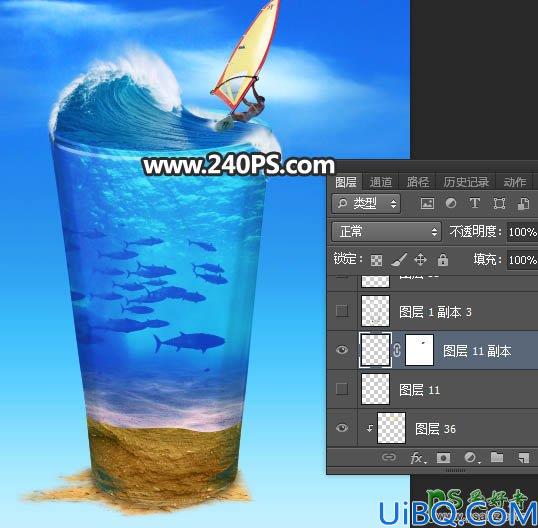Select the white layer mask thumbnail
The width and height of the screenshot is (538, 528).
point(419,350)
